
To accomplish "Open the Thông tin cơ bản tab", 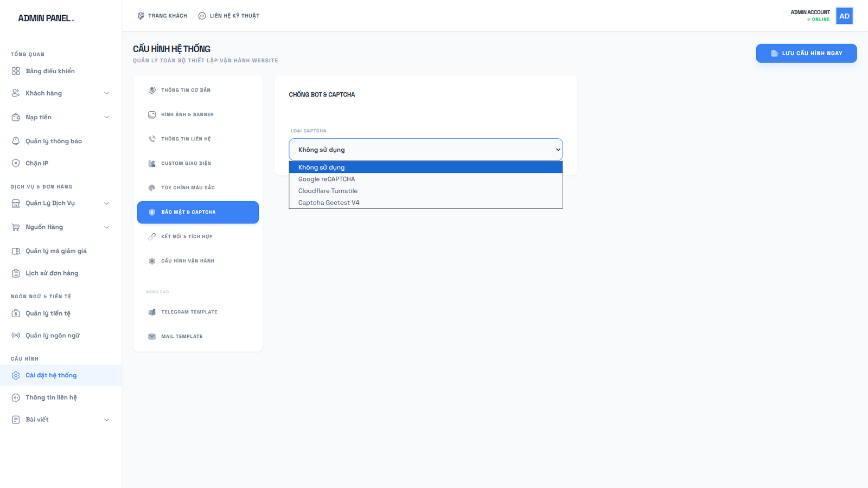I will click(x=186, y=90).
